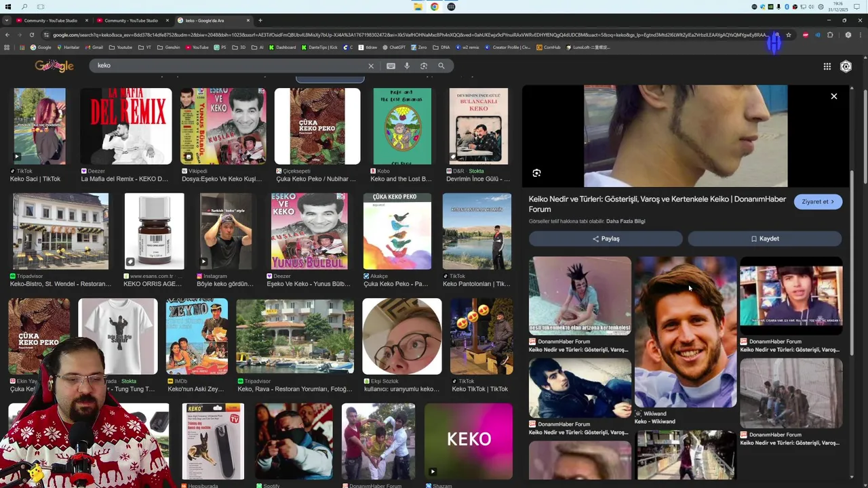
Task: Open the DanteTips | Kick bookmark
Action: [319, 47]
